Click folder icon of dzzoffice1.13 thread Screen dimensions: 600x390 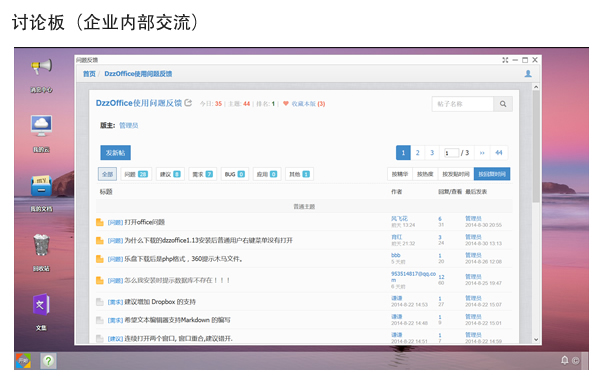pyautogui.click(x=100, y=240)
